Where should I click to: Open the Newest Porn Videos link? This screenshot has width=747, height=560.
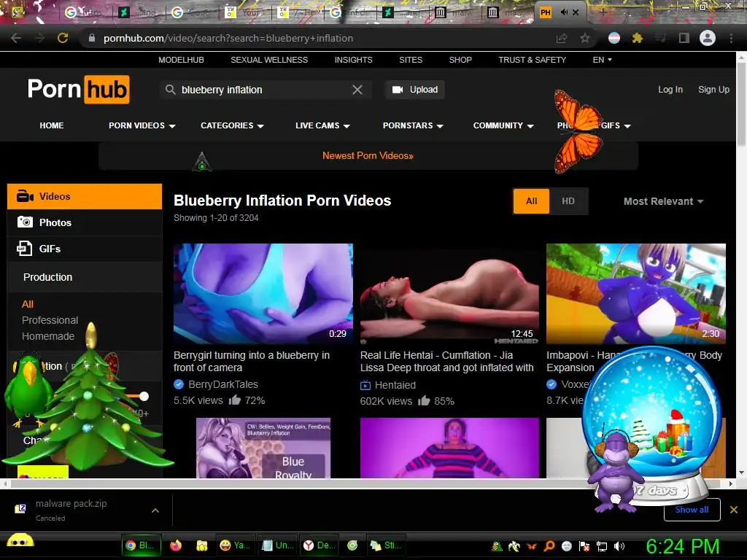tap(368, 156)
